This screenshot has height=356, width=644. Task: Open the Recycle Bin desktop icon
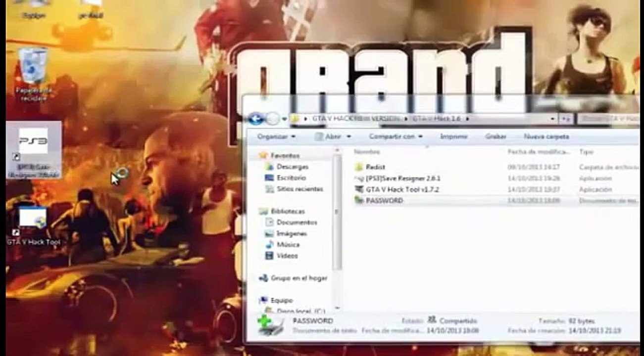click(x=34, y=75)
